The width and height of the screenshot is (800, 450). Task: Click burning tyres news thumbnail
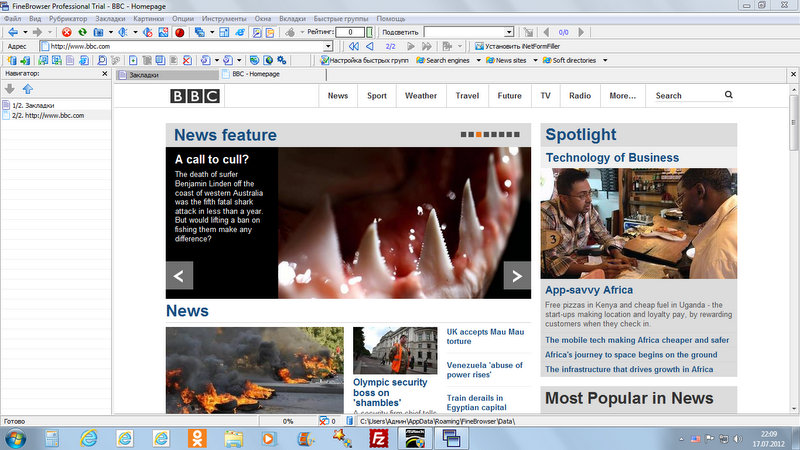(x=255, y=370)
